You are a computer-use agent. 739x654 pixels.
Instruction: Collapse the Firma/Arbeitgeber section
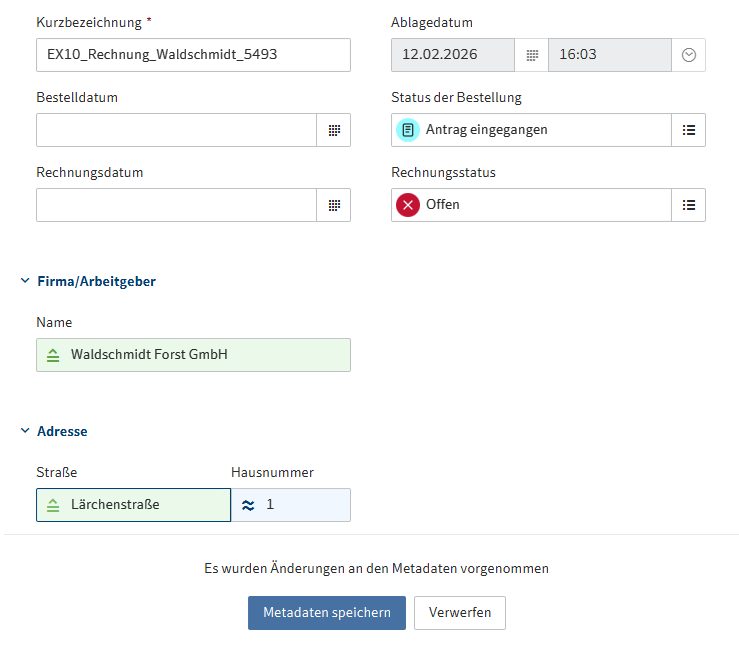[25, 281]
